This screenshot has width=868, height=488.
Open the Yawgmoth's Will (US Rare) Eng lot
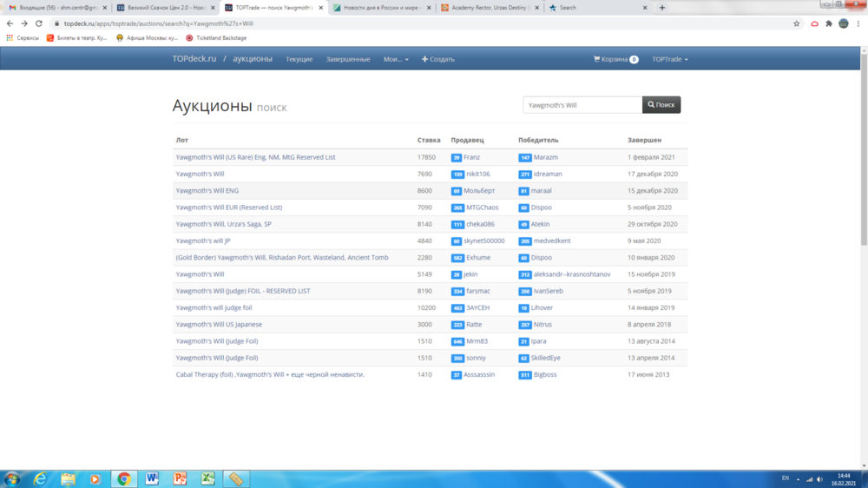coord(255,157)
